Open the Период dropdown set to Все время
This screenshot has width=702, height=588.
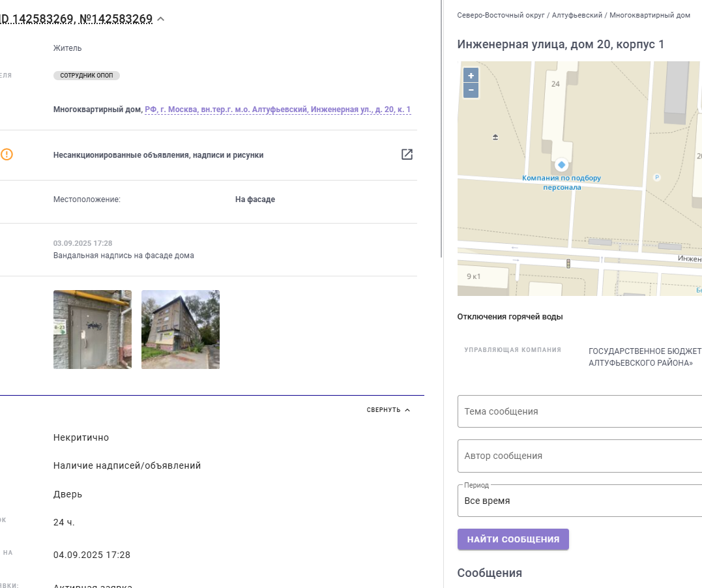coord(579,501)
